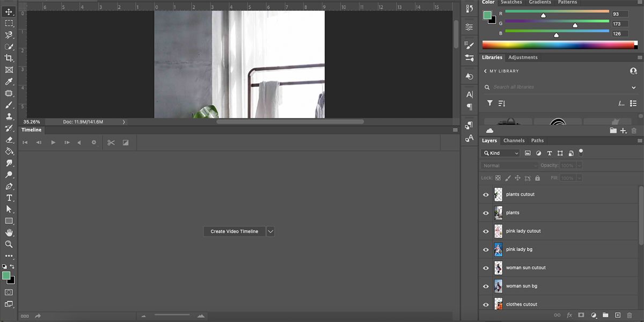Open the Fill value dropdown
The height and width of the screenshot is (322, 644).
[x=580, y=178]
